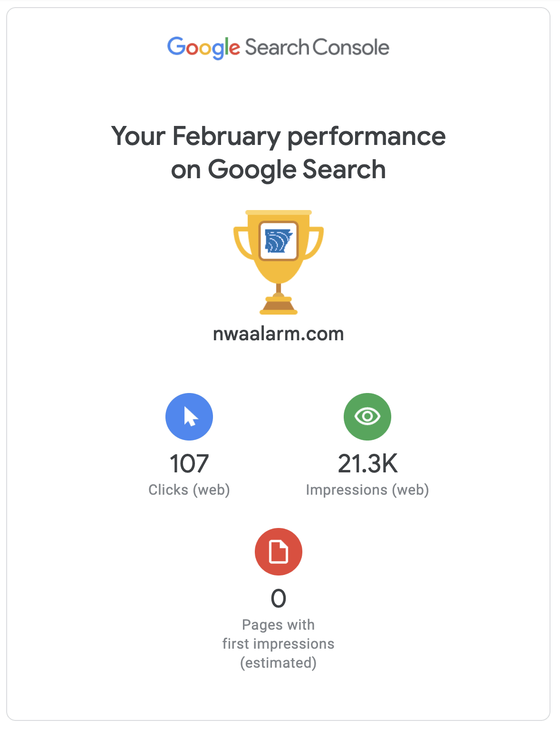Click the February performance headline
This screenshot has height=729, width=560.
coord(279,136)
